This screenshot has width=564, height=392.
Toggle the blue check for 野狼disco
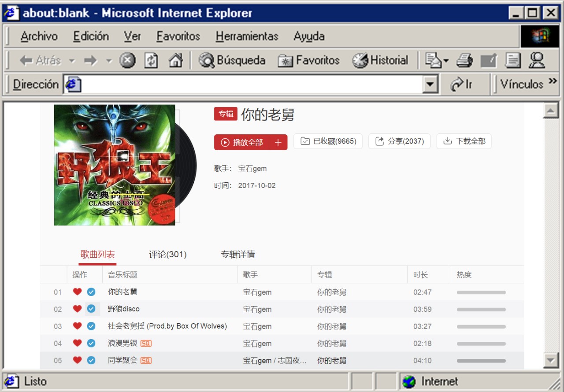[91, 309]
